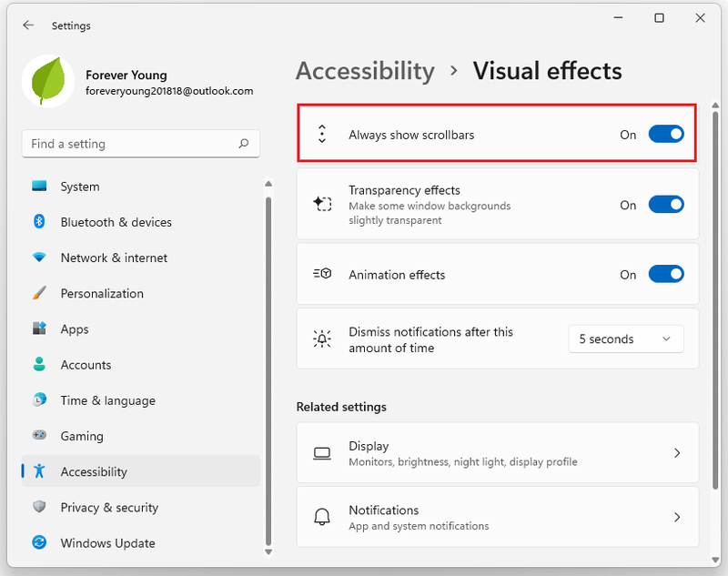Screen dimensions: 728x576
Task: Disable the Transparency effects switch
Action: (666, 204)
